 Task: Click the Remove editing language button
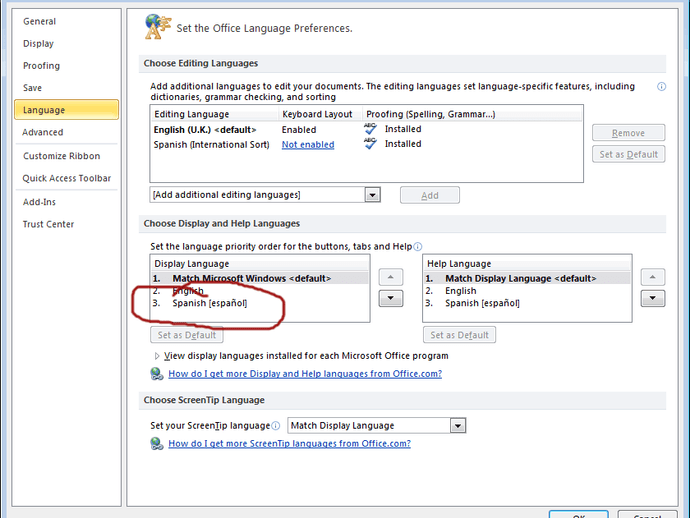click(628, 133)
